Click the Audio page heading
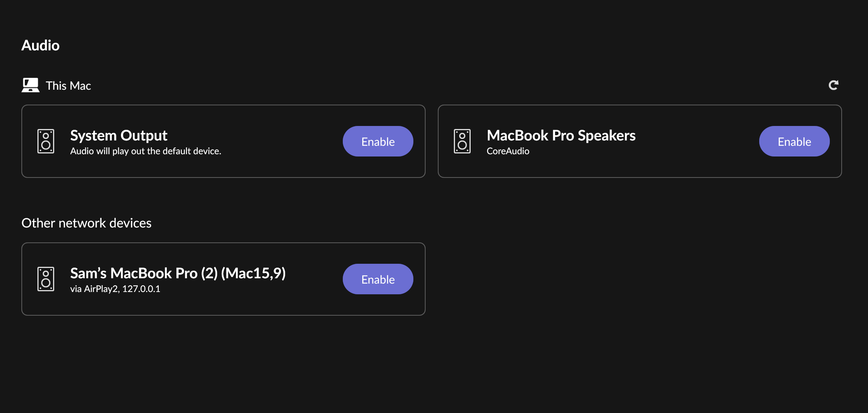Viewport: 868px width, 413px height. coord(40,45)
